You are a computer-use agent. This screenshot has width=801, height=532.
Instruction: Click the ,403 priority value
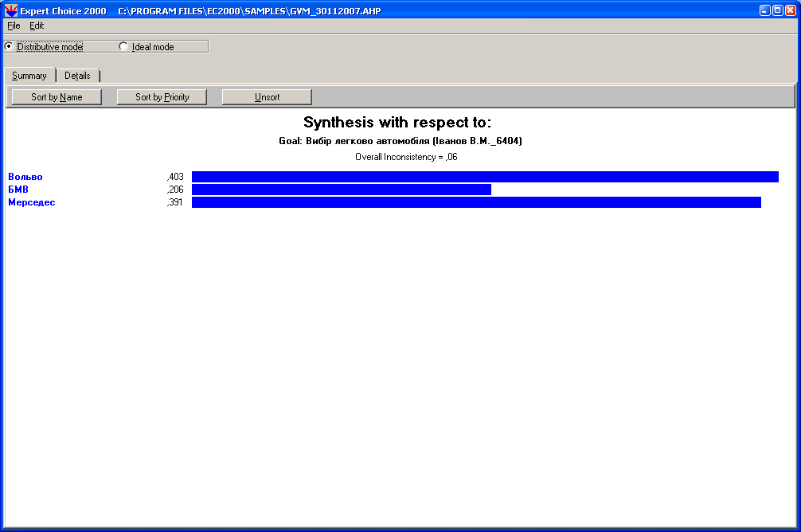(174, 177)
